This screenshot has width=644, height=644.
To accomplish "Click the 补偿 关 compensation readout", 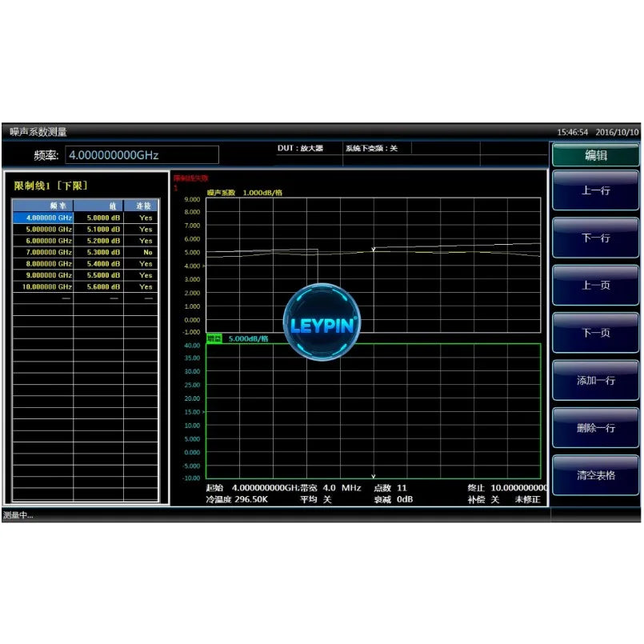I will pyautogui.click(x=483, y=499).
